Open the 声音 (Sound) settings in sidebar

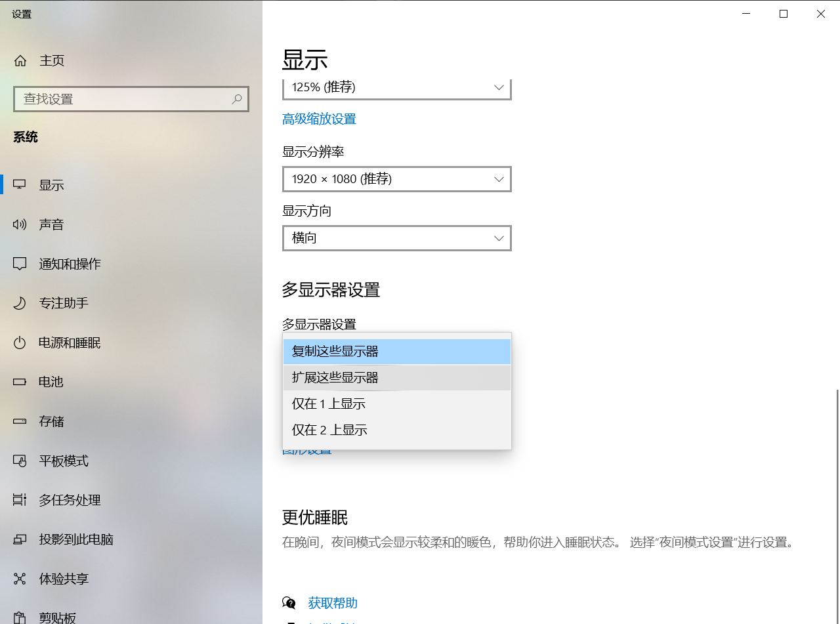click(51, 224)
